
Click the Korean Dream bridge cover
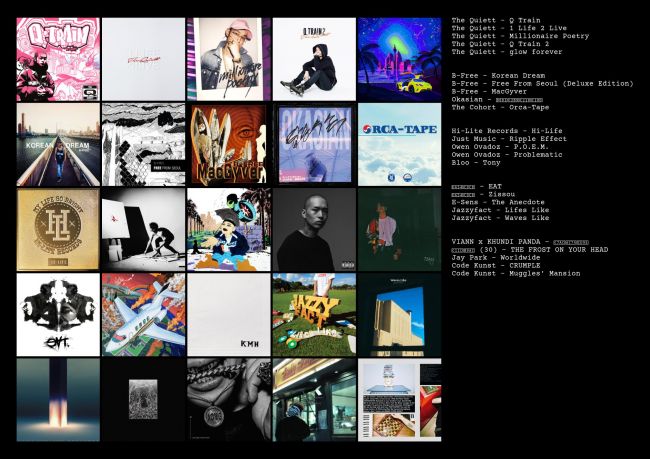coord(58,145)
